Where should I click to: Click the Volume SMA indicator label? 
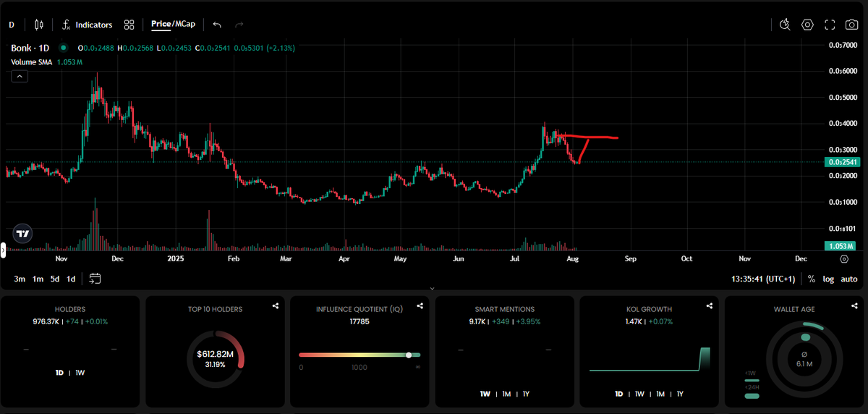[32, 62]
